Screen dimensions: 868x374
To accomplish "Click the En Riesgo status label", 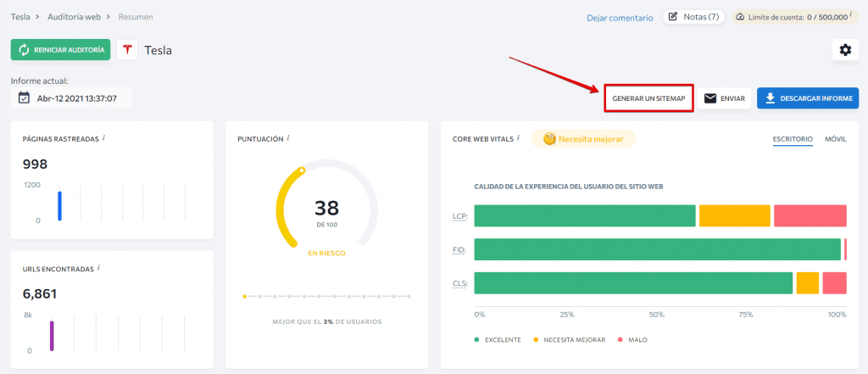I will click(x=326, y=254).
